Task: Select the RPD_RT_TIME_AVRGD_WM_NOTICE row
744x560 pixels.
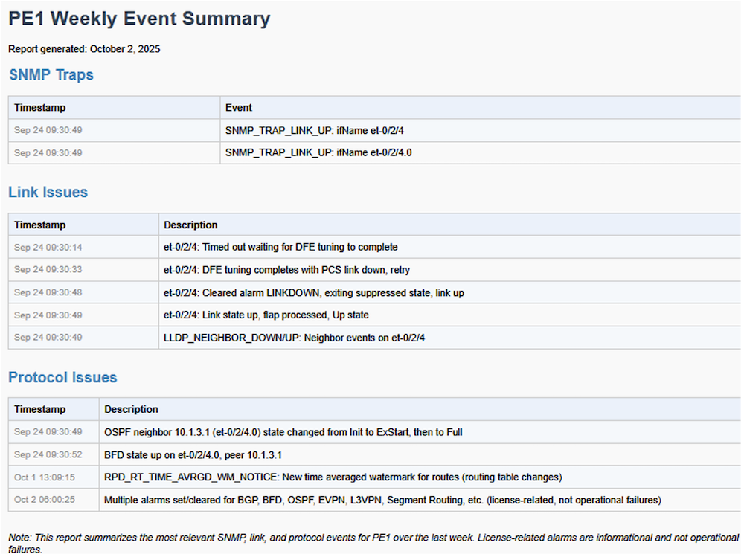Action: 333,477
